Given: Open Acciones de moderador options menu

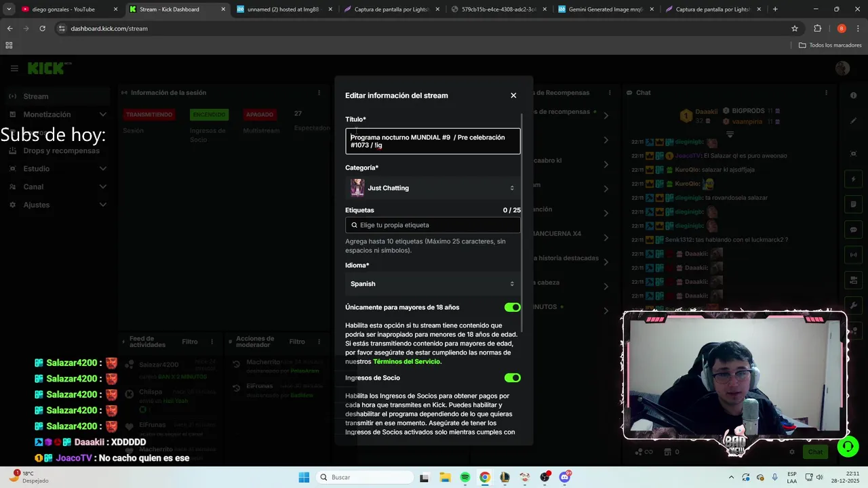Looking at the screenshot, I should coord(319,342).
